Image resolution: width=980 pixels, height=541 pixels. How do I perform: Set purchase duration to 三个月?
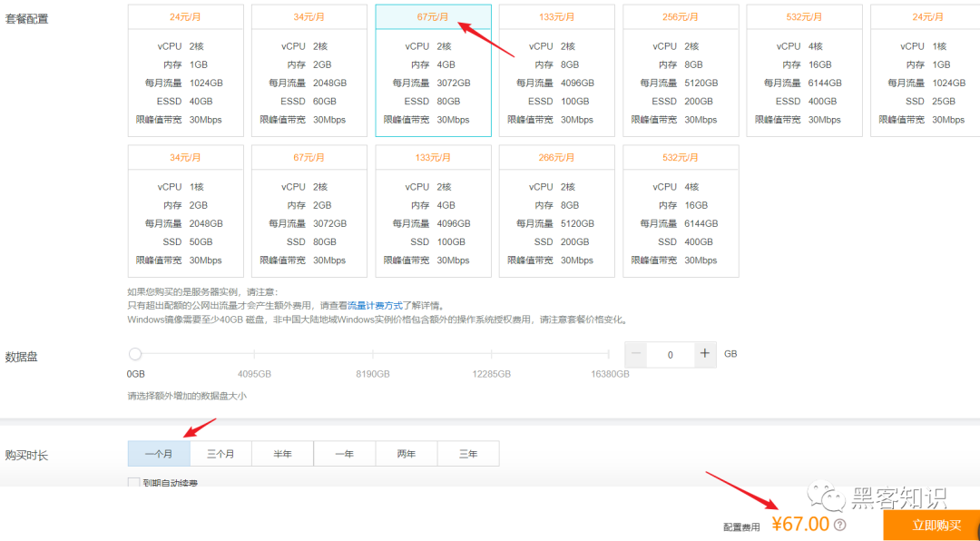220,454
